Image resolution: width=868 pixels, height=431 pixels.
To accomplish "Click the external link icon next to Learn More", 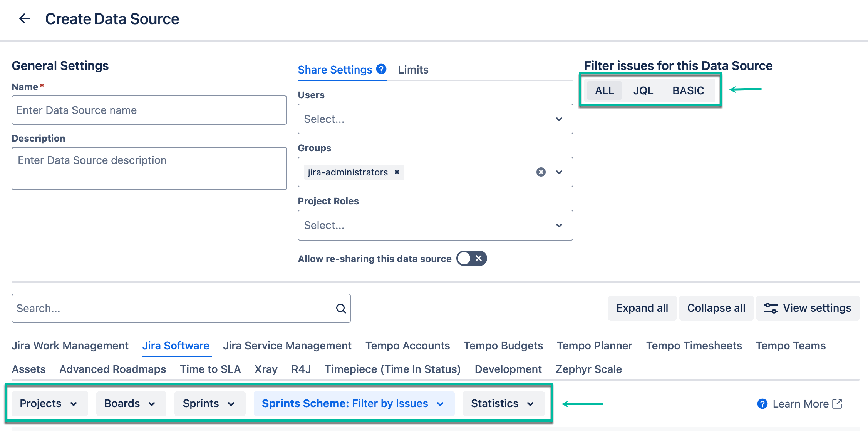I will (x=836, y=404).
